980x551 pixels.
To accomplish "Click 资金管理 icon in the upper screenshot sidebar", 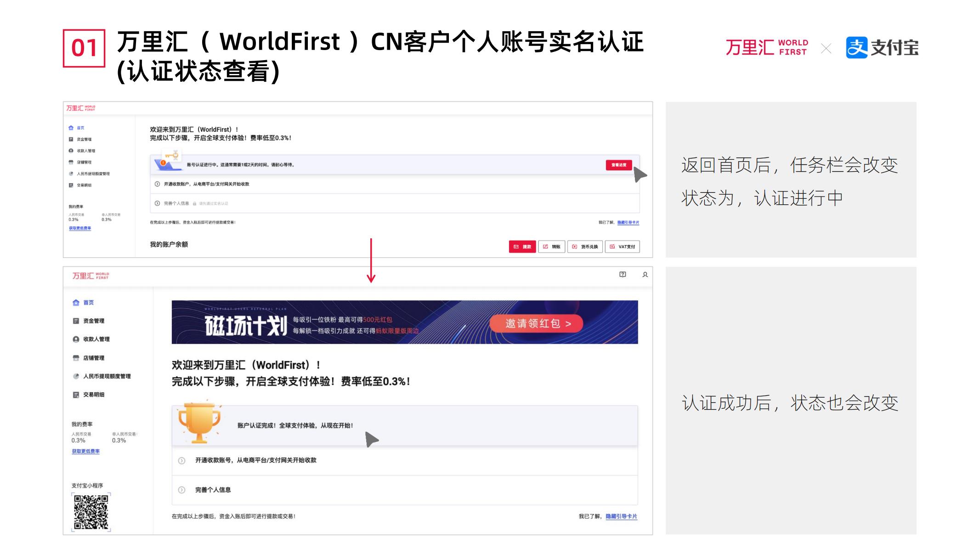I will tap(71, 139).
